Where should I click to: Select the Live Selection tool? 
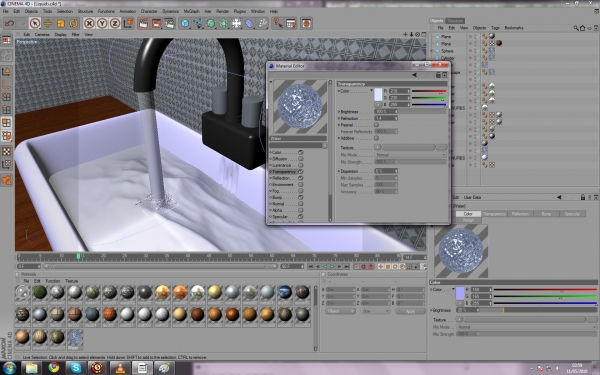coord(35,23)
